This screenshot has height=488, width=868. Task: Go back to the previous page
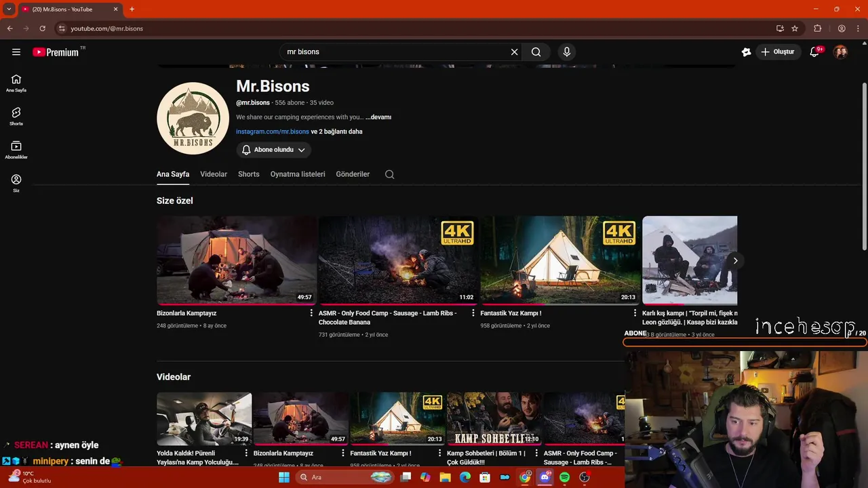pyautogui.click(x=9, y=28)
